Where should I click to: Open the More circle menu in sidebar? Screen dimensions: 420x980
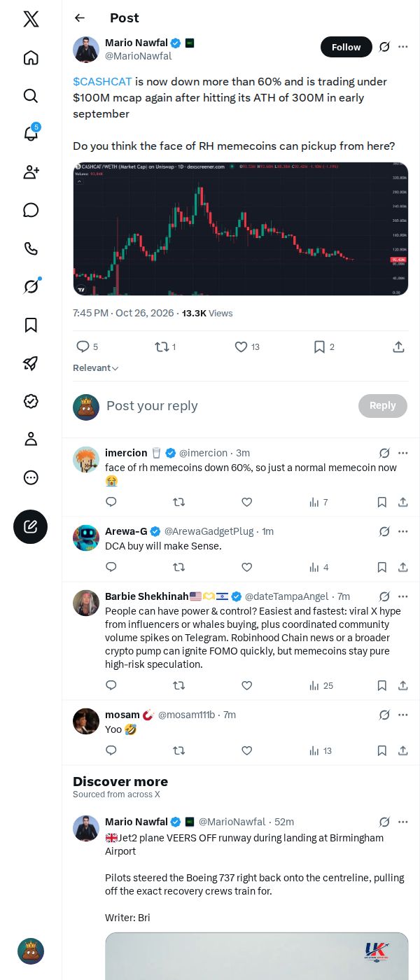[x=31, y=477]
